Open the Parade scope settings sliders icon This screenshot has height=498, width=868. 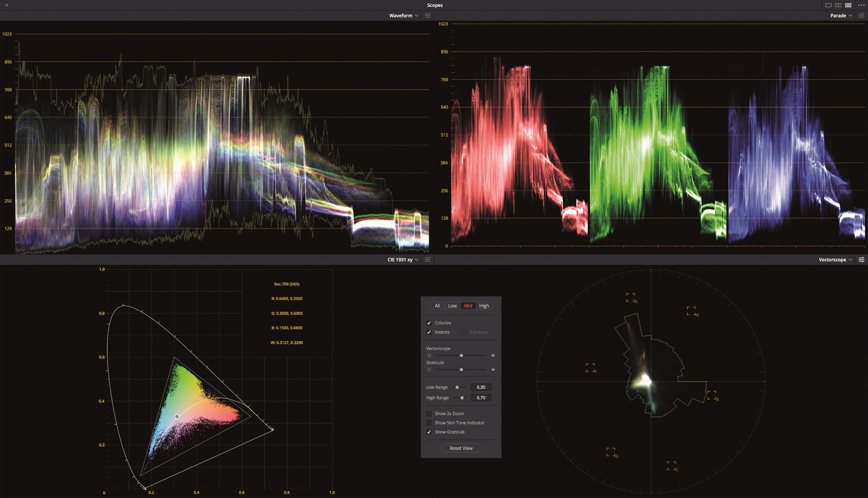862,15
